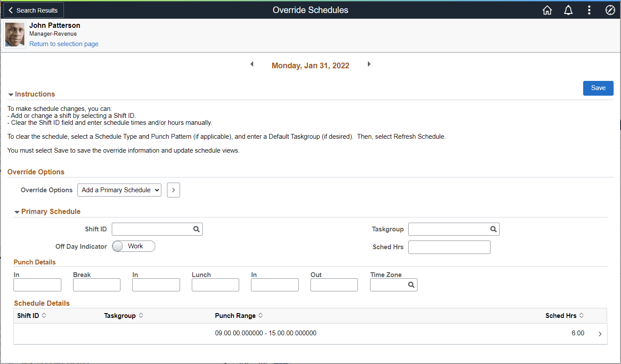Screen dimensions: 621x364
Task: Open the schedule row detail chevron
Action: point(600,334)
